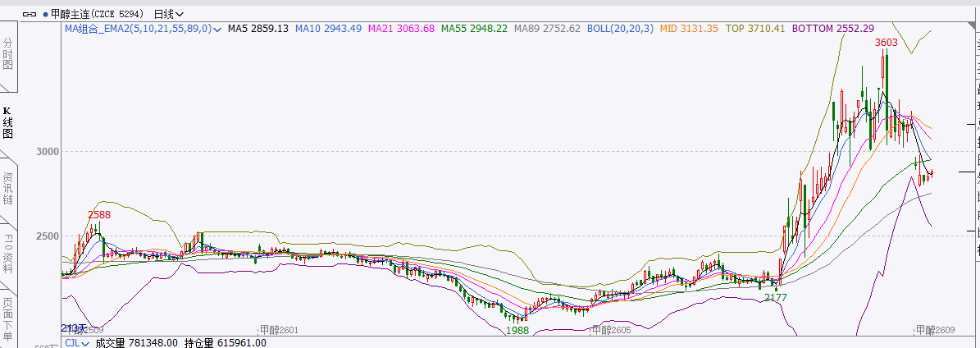Click the 3603 peak price marker
980x348 pixels.
pos(886,42)
